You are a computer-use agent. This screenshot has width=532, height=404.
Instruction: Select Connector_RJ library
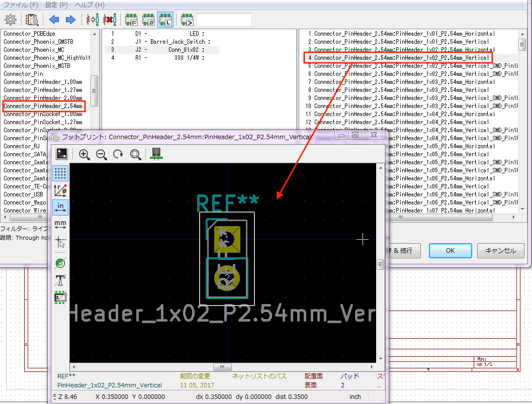click(x=22, y=146)
